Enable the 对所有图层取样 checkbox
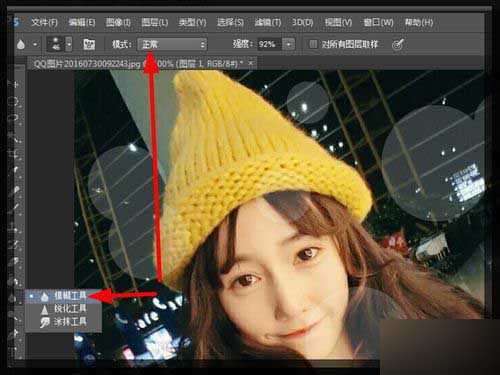The height and width of the screenshot is (375, 500). click(313, 44)
